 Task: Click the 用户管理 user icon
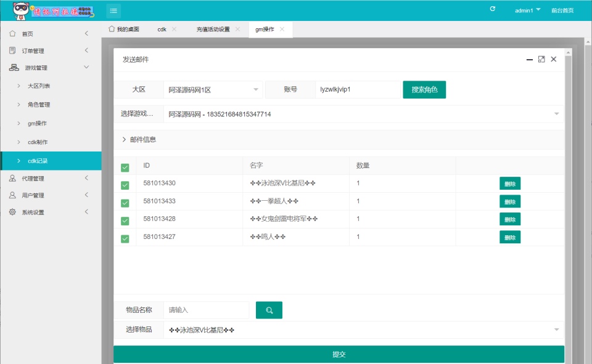[x=12, y=195]
